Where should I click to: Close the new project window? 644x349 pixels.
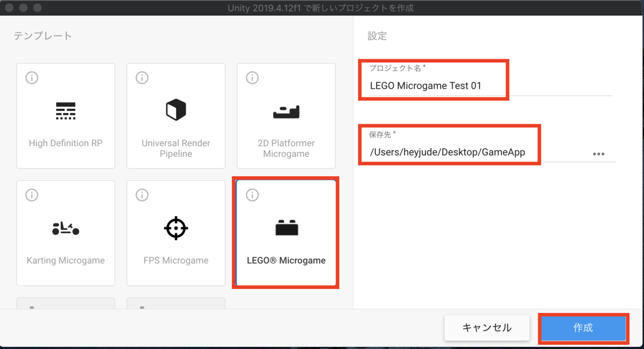[10, 8]
